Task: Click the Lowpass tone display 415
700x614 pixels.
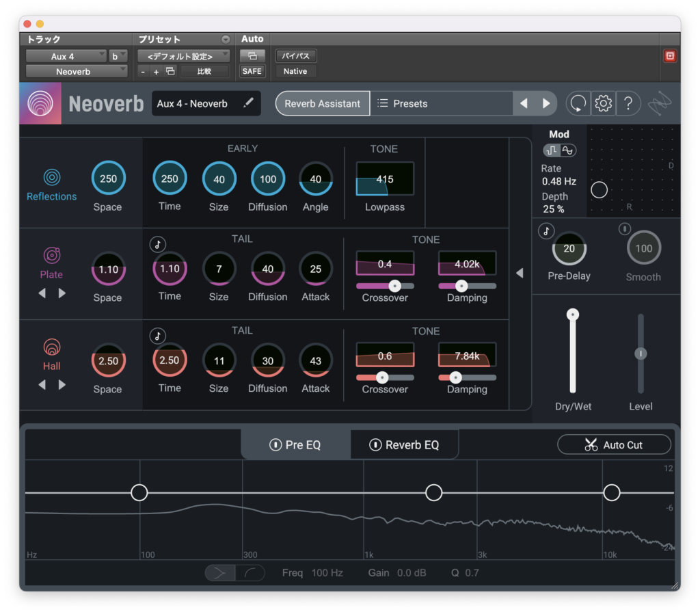Action: (385, 178)
